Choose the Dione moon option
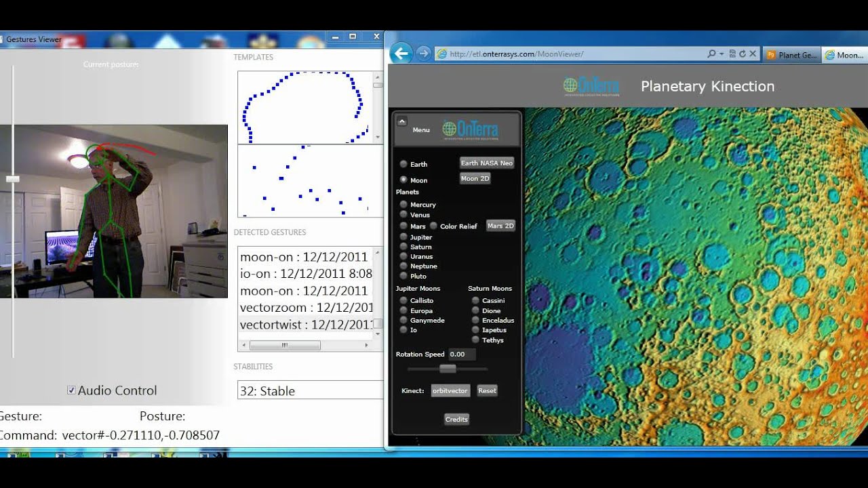The width and height of the screenshot is (868, 488). tap(475, 310)
